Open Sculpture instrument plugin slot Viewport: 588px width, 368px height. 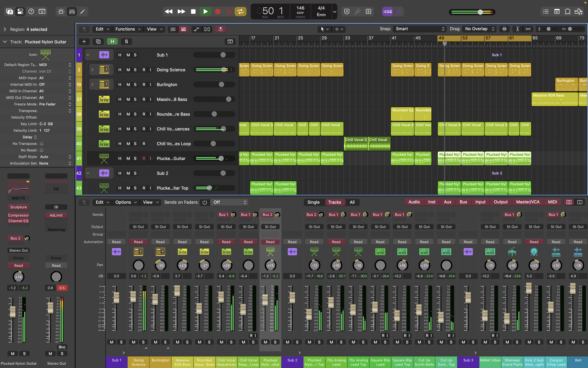point(19,207)
